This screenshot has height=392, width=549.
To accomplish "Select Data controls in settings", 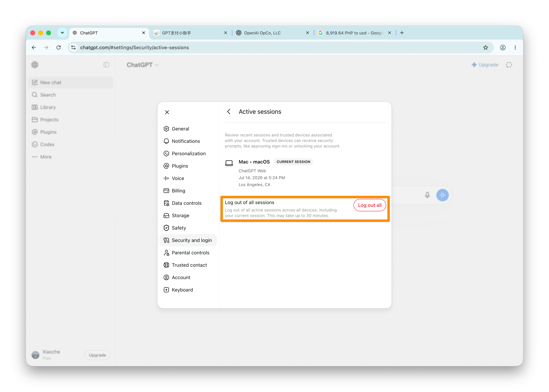I will click(x=188, y=203).
